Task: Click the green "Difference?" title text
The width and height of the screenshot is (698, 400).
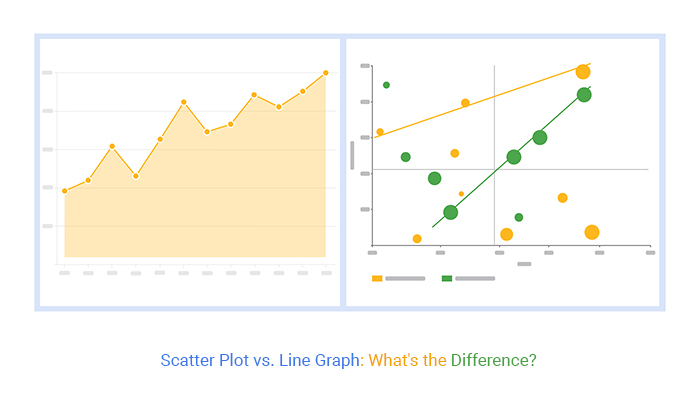Action: [x=493, y=360]
